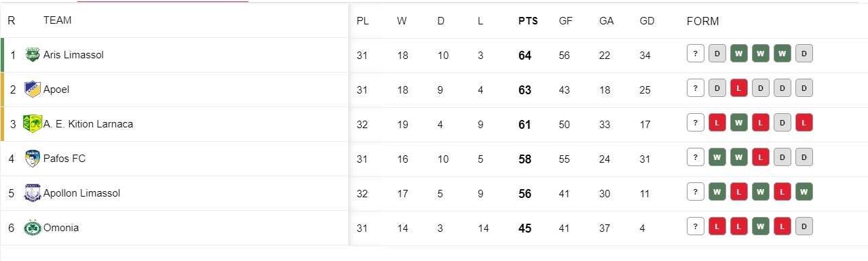The height and width of the screenshot is (261, 868).
Task: Click the Pafos FC club crest
Action: 33,159
